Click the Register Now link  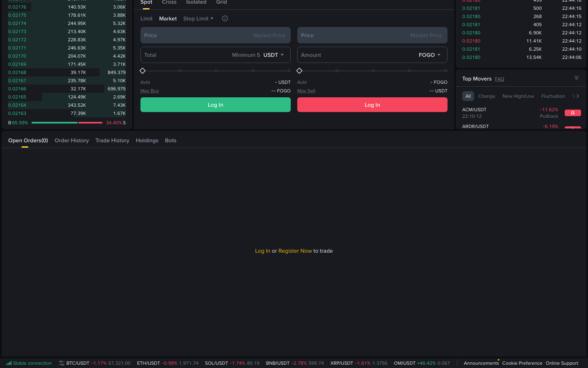pyautogui.click(x=295, y=251)
